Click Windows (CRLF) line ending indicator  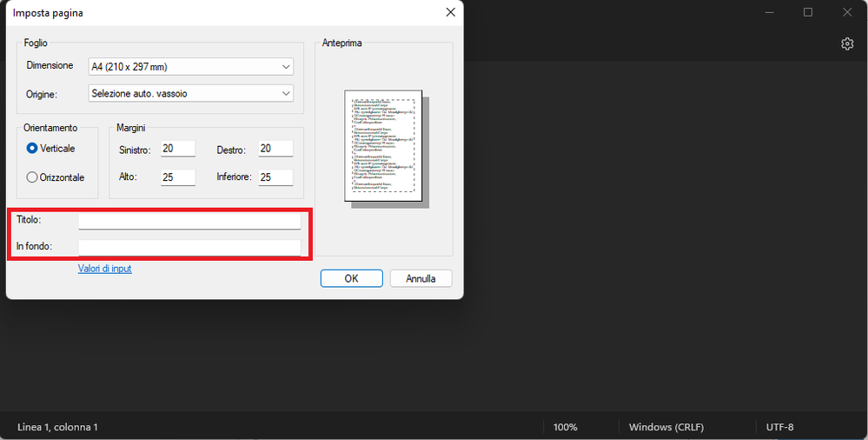click(666, 427)
